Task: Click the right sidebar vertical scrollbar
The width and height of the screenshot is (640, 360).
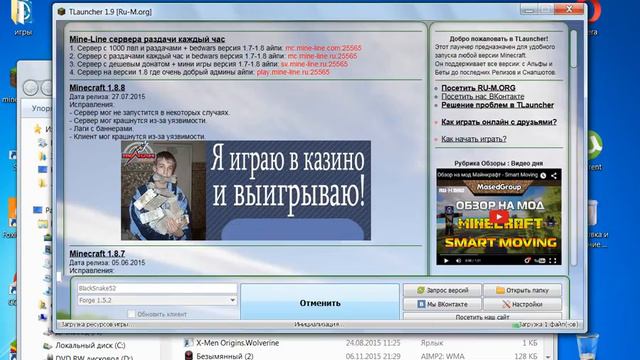Action: [x=573, y=49]
